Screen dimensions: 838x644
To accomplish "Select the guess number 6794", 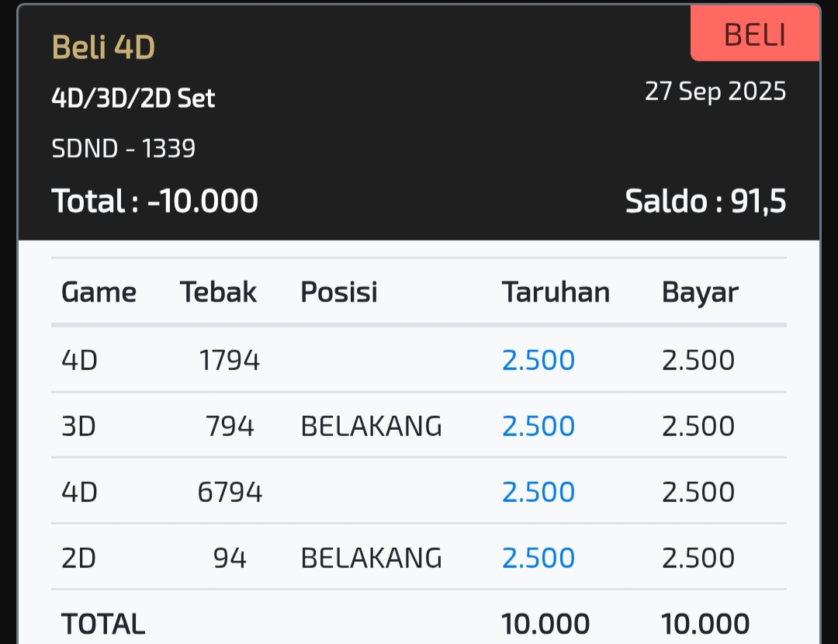I will pos(230,492).
